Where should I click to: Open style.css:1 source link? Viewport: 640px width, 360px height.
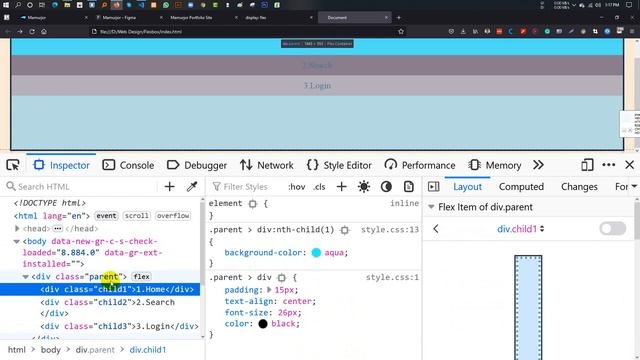pos(392,278)
